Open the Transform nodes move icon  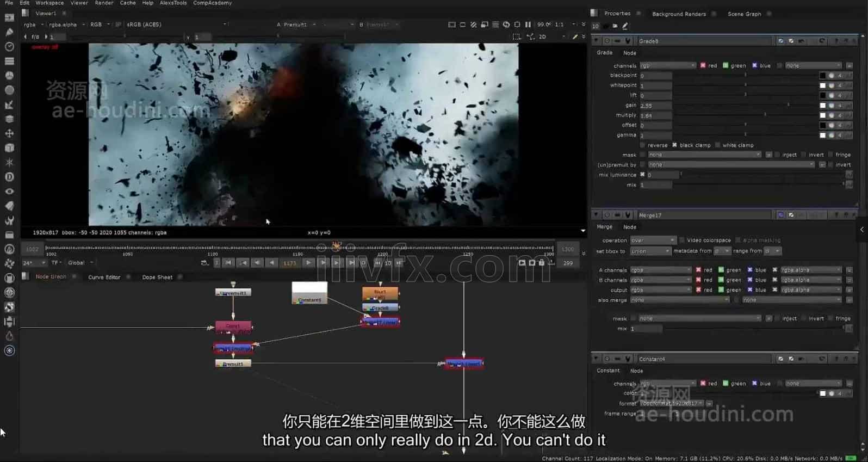pyautogui.click(x=9, y=133)
